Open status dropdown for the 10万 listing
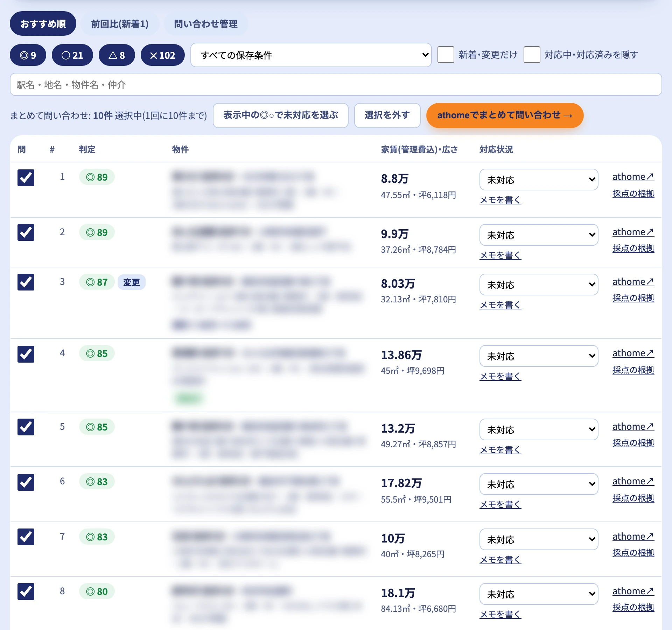Screen dimensions: 672x630 (539, 539)
